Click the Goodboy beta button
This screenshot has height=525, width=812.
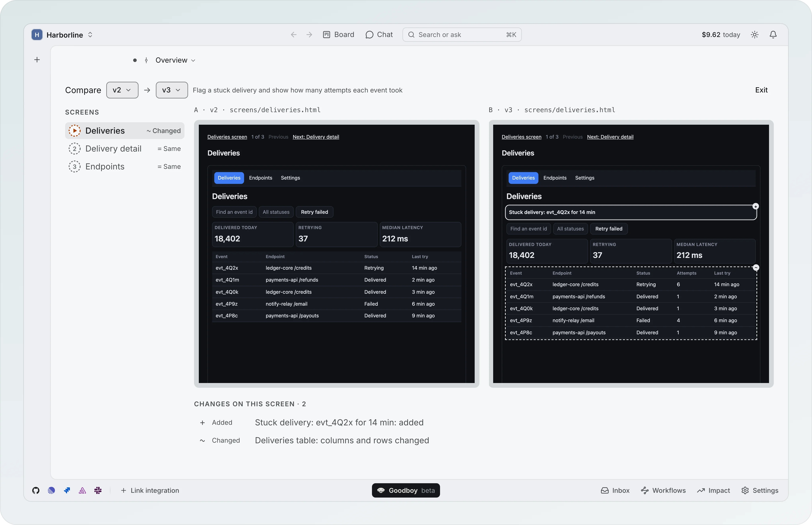(406, 490)
